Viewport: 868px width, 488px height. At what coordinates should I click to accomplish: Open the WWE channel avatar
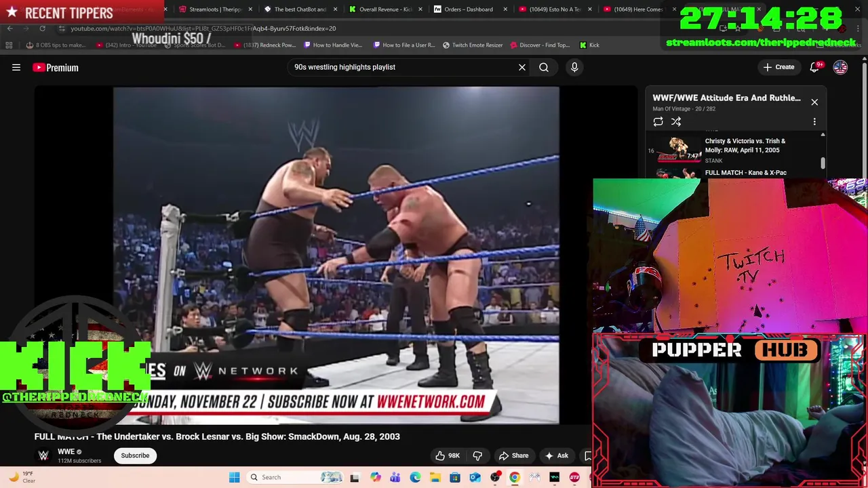(x=43, y=455)
